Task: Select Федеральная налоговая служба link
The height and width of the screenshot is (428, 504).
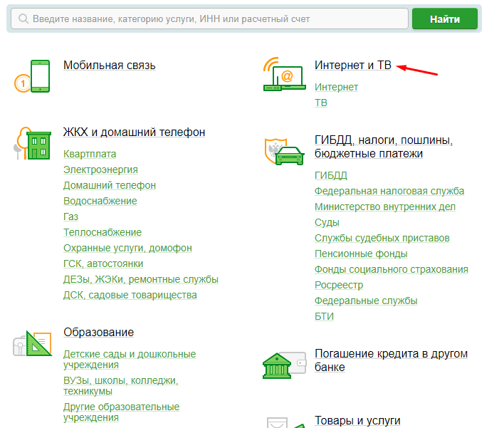Action: pyautogui.click(x=389, y=191)
